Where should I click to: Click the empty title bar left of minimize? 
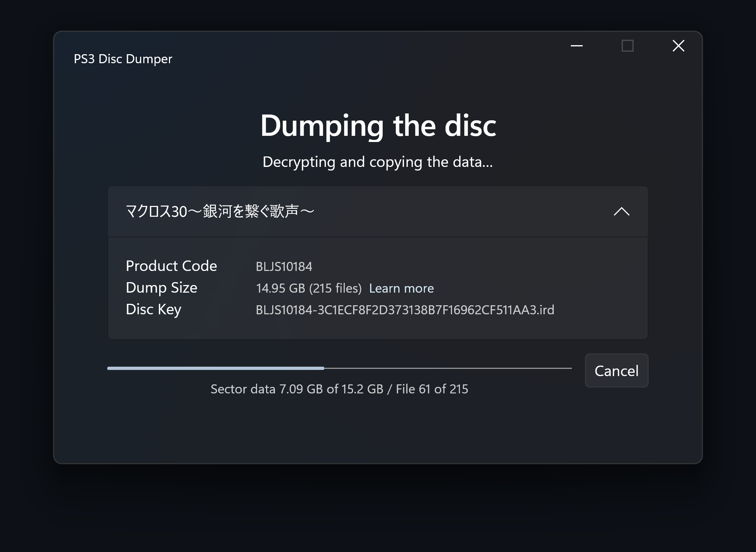coord(361,46)
